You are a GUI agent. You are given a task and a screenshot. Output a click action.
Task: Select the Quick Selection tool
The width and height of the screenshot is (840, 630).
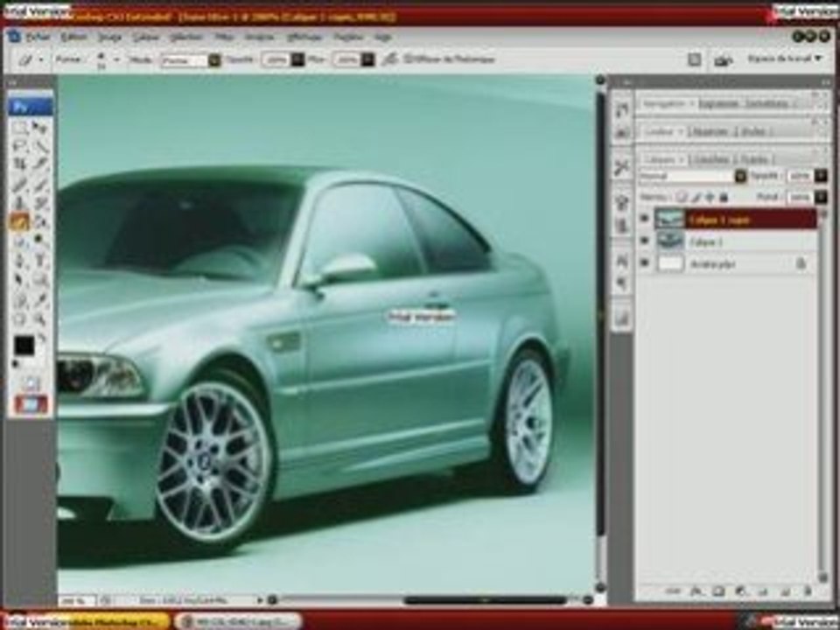click(39, 146)
